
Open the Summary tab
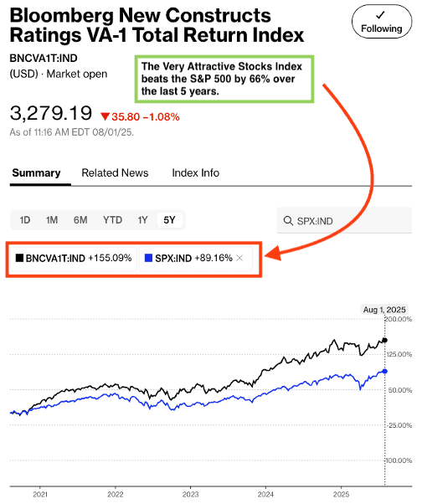36,173
